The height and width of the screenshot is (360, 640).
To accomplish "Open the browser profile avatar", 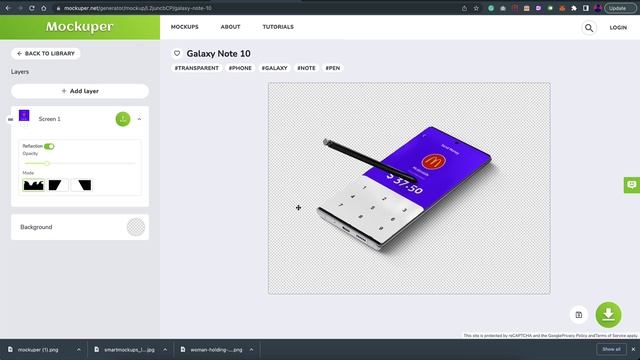I will [598, 8].
